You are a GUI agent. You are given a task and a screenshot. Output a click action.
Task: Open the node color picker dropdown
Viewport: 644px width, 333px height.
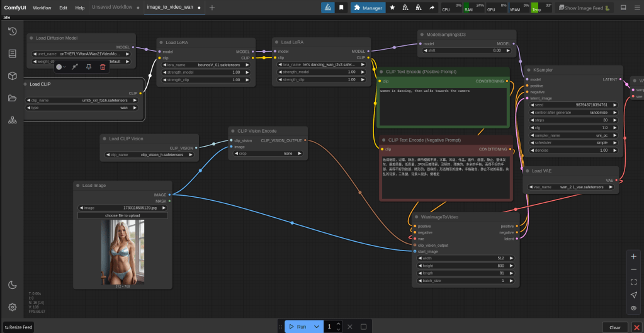coord(61,67)
